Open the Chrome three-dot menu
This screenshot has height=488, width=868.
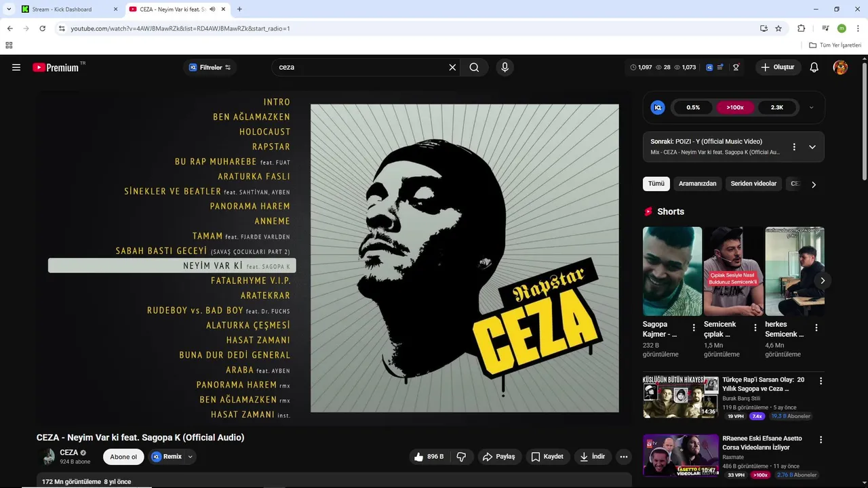[859, 28]
